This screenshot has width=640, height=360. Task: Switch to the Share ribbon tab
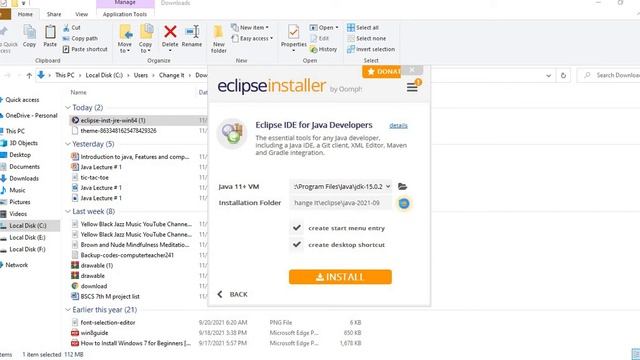click(54, 14)
